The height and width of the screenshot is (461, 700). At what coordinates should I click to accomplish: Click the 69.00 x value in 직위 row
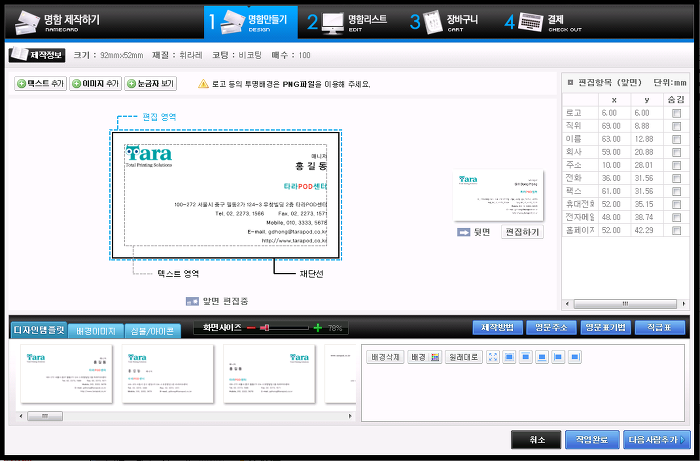coord(611,126)
